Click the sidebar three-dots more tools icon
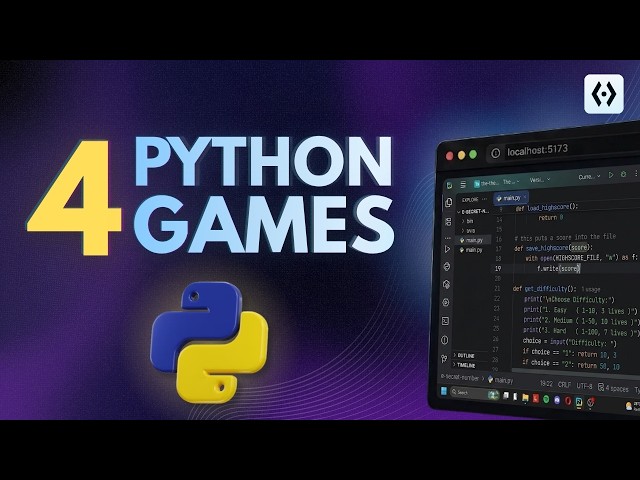The image size is (640, 480). (448, 238)
